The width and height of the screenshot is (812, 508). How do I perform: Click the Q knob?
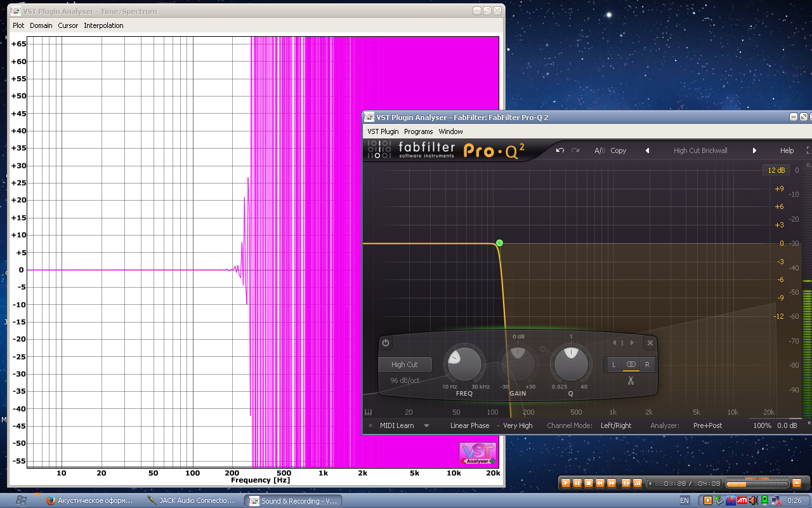(x=571, y=364)
